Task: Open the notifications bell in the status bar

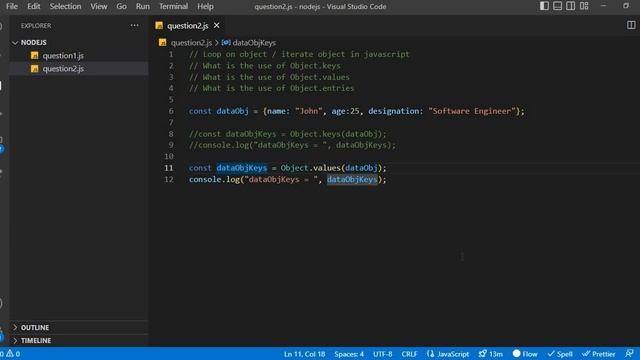Action: point(629,353)
